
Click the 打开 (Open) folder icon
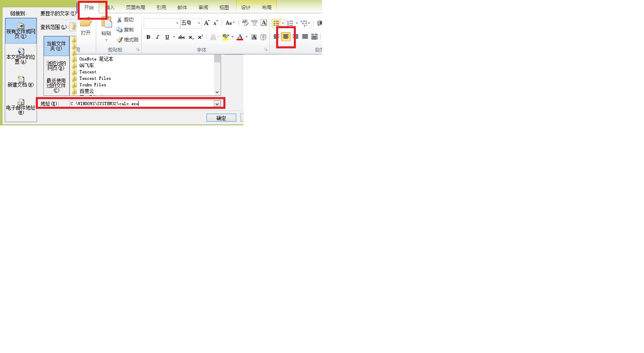tap(86, 23)
